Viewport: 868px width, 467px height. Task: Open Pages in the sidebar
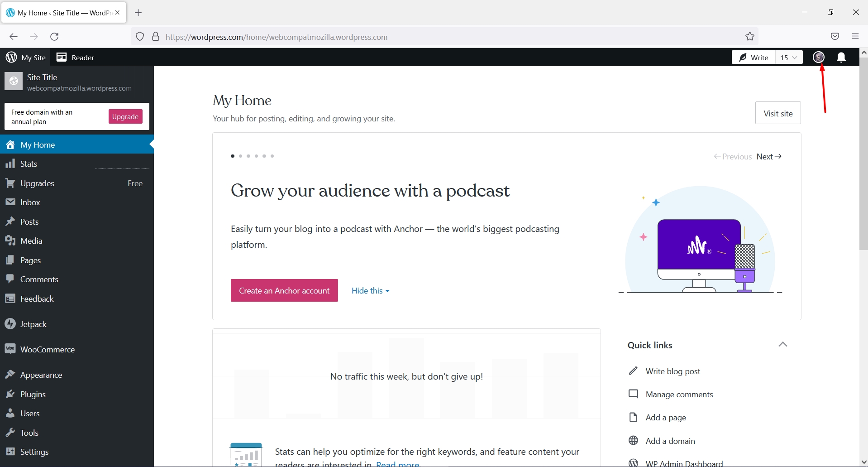point(77,260)
